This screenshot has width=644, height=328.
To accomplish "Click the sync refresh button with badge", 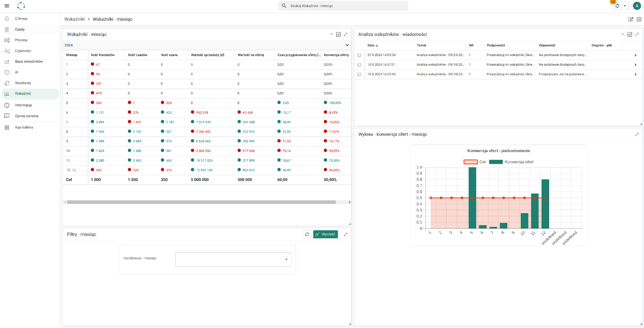I will (617, 6).
